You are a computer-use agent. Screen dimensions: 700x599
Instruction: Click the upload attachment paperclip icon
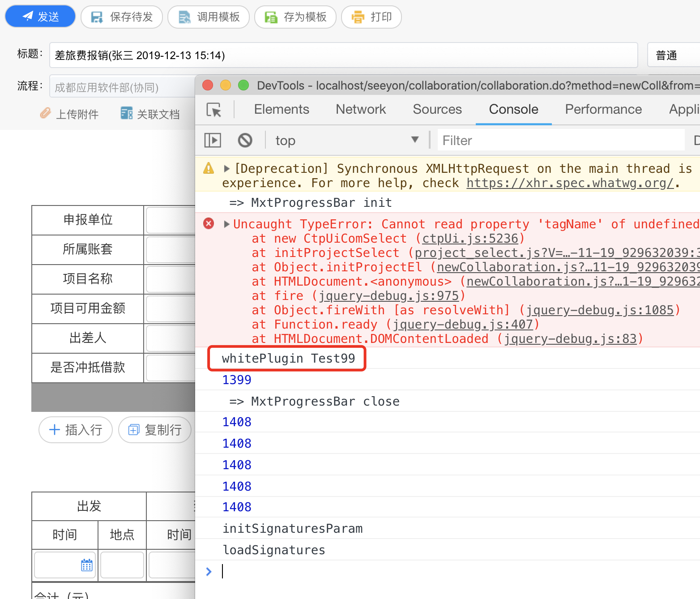click(x=45, y=114)
